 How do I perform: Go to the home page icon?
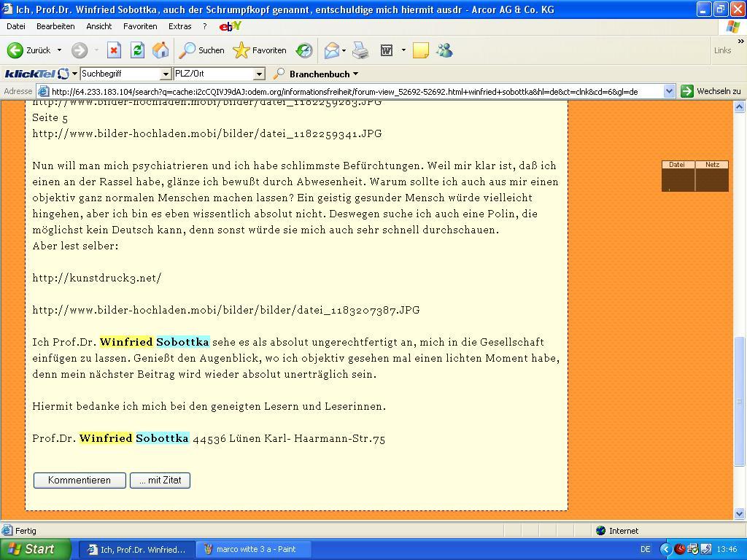(x=160, y=50)
